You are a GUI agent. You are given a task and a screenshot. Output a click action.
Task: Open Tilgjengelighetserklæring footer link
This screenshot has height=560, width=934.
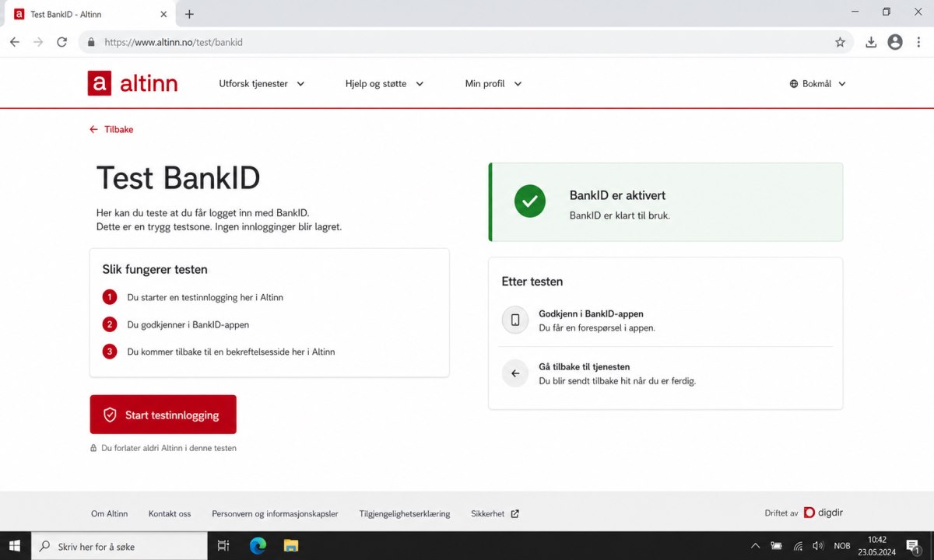(405, 514)
